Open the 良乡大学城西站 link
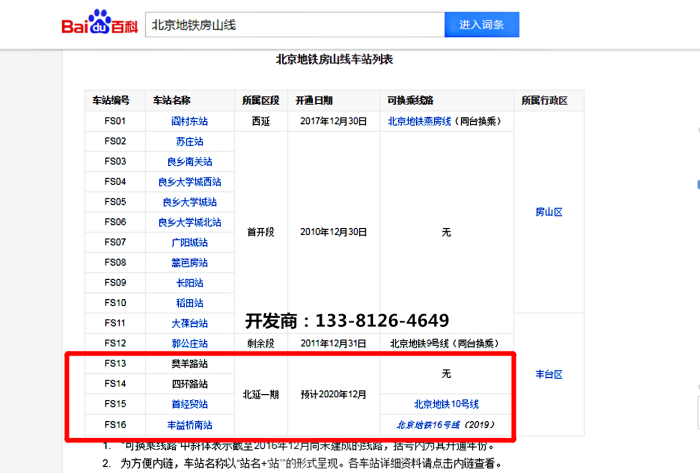 pos(190,182)
